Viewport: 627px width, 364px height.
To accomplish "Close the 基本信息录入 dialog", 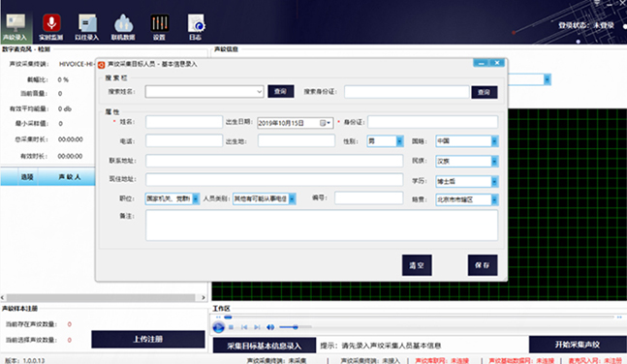I will (x=496, y=63).
